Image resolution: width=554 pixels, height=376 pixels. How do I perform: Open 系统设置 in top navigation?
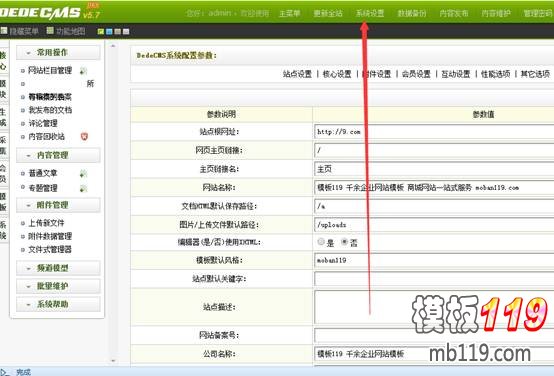coord(370,13)
